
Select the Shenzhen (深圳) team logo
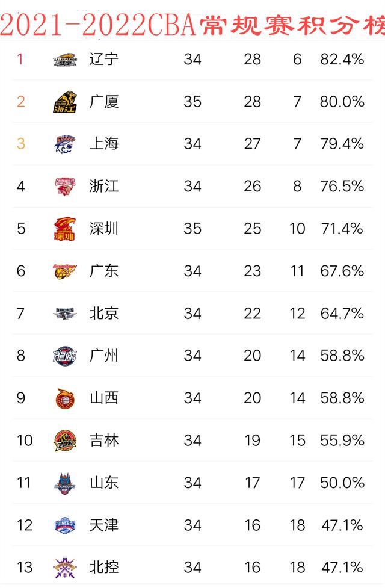pyautogui.click(x=65, y=229)
